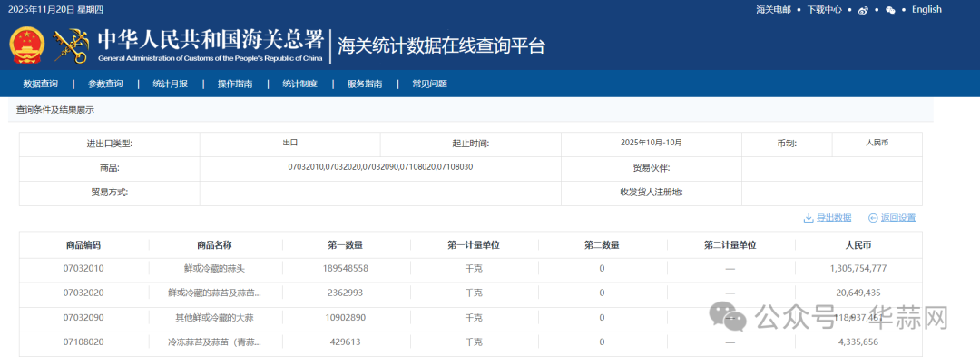Click product name 冷冻蒜苔及蒜苗
980x357 pixels.
214,342
